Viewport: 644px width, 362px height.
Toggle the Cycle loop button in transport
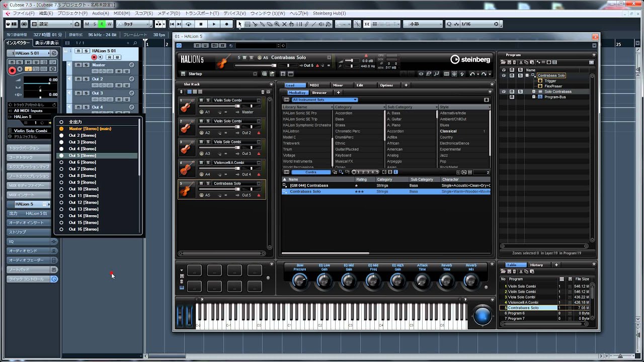click(189, 24)
